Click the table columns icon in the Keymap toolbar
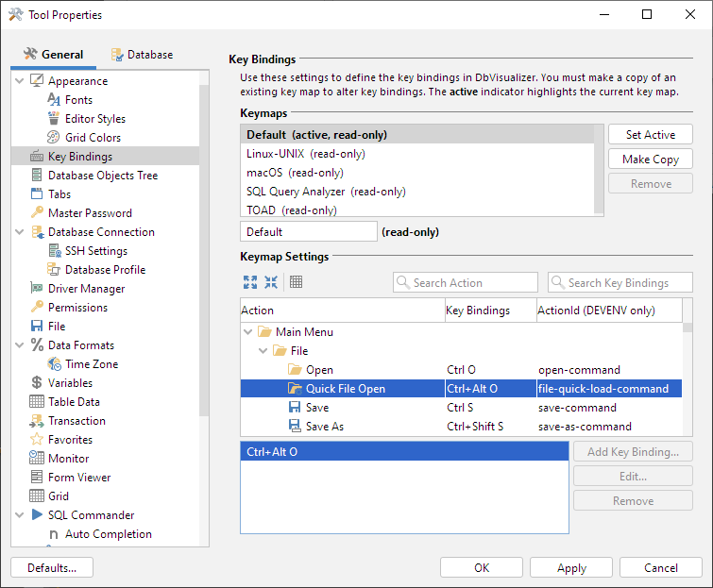 click(x=296, y=282)
